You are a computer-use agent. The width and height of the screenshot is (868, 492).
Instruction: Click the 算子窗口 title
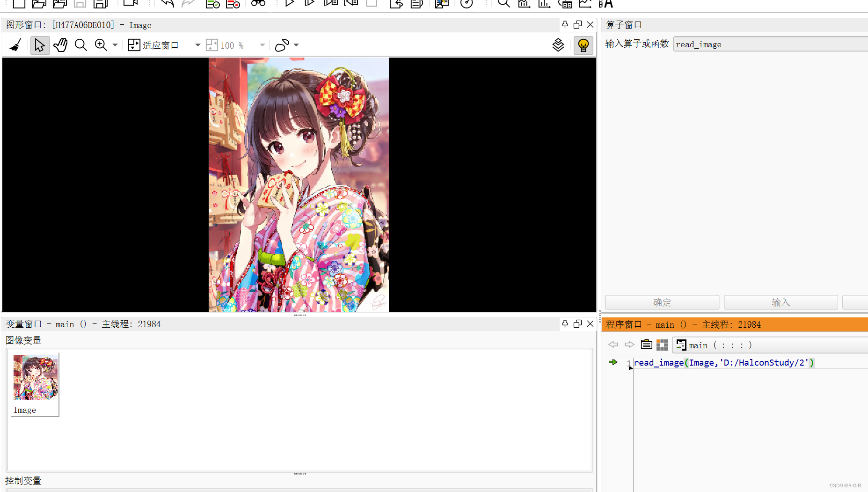click(x=624, y=25)
